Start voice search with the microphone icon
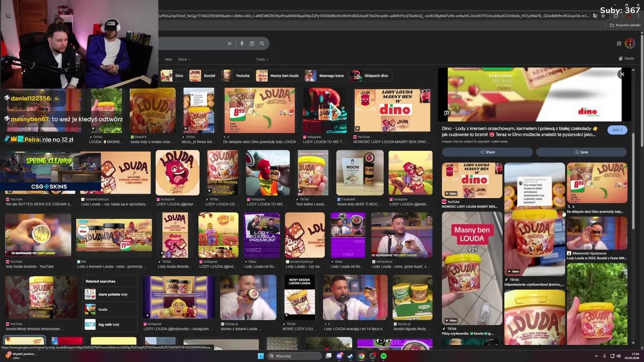 [x=242, y=43]
